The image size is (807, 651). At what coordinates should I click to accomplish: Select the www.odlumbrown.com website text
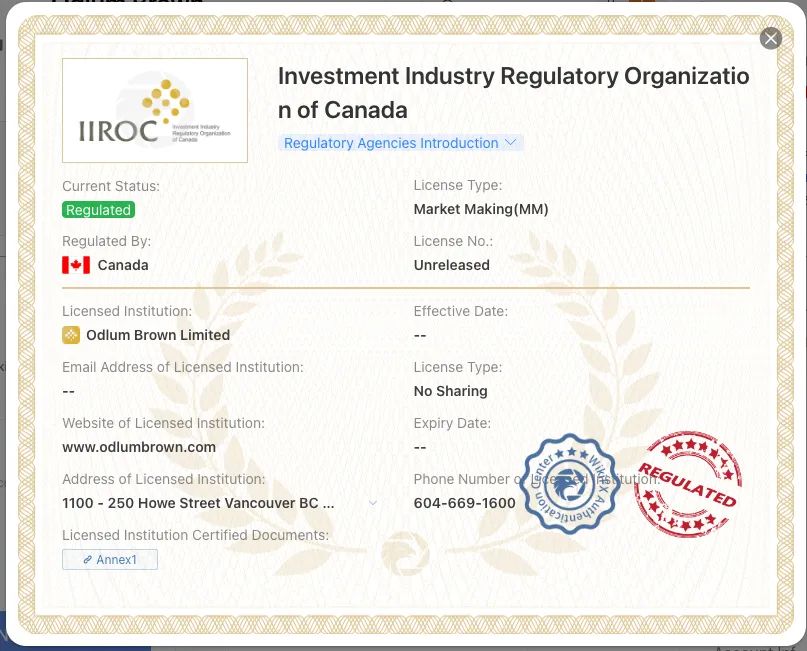tap(139, 447)
